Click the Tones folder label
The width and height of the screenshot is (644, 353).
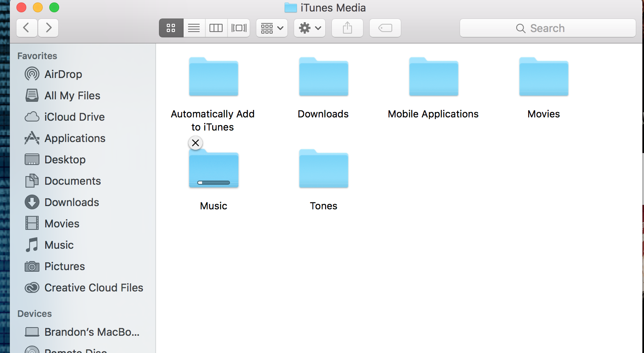324,206
